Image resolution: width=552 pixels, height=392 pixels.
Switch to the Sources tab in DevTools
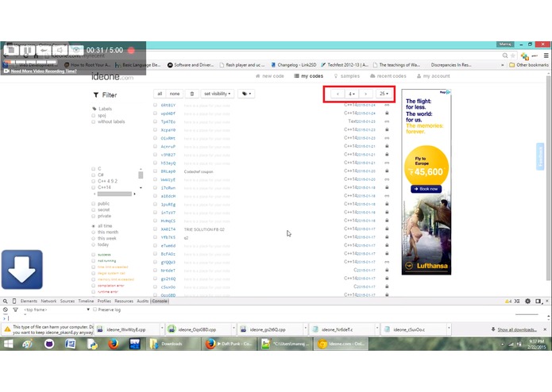[x=68, y=302]
